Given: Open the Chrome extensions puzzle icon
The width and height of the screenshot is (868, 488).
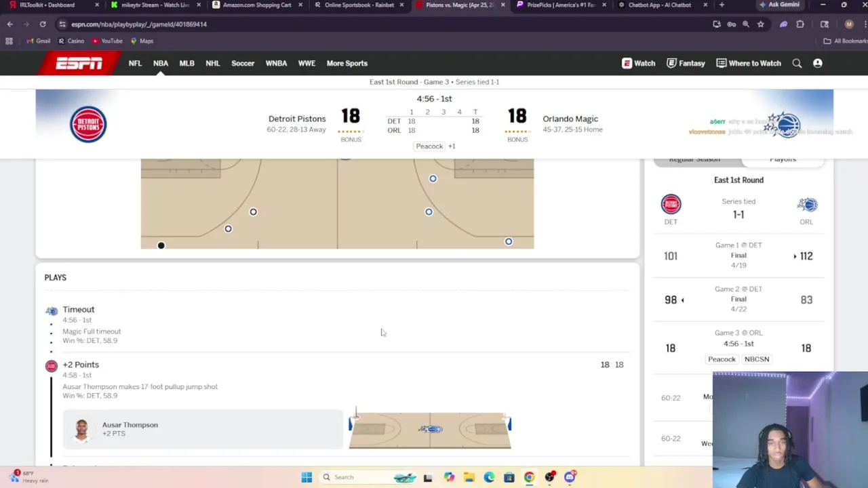Looking at the screenshot, I should coord(800,24).
